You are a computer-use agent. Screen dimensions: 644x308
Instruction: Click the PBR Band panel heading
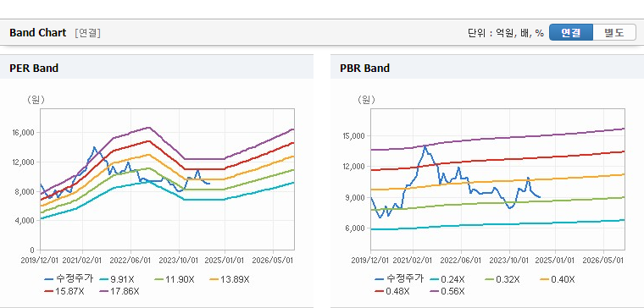[364, 68]
